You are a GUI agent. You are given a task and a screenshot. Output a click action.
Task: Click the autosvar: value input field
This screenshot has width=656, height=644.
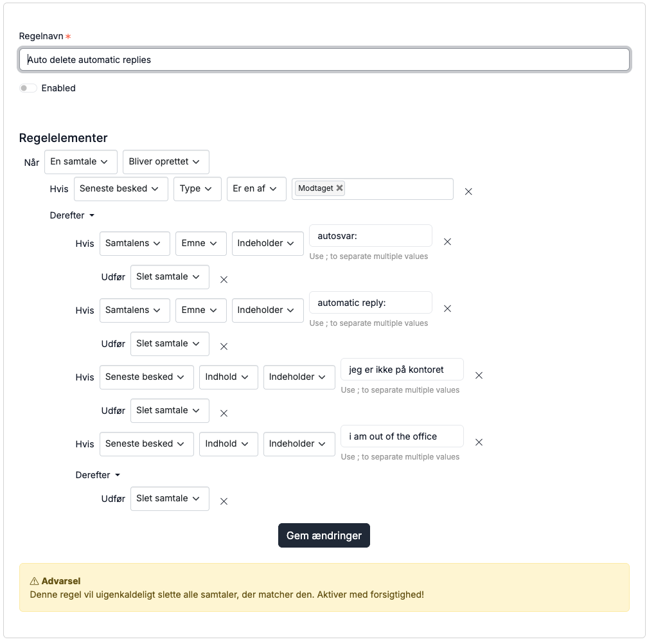(x=371, y=236)
